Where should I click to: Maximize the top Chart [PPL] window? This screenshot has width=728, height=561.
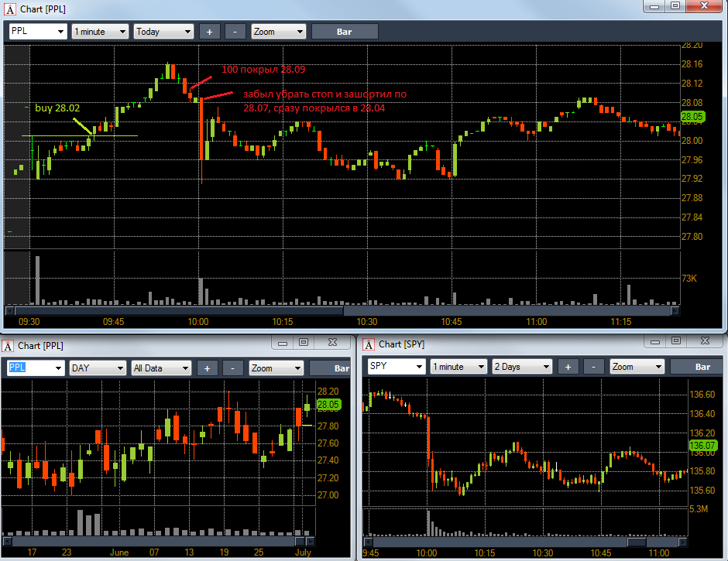[x=675, y=6]
